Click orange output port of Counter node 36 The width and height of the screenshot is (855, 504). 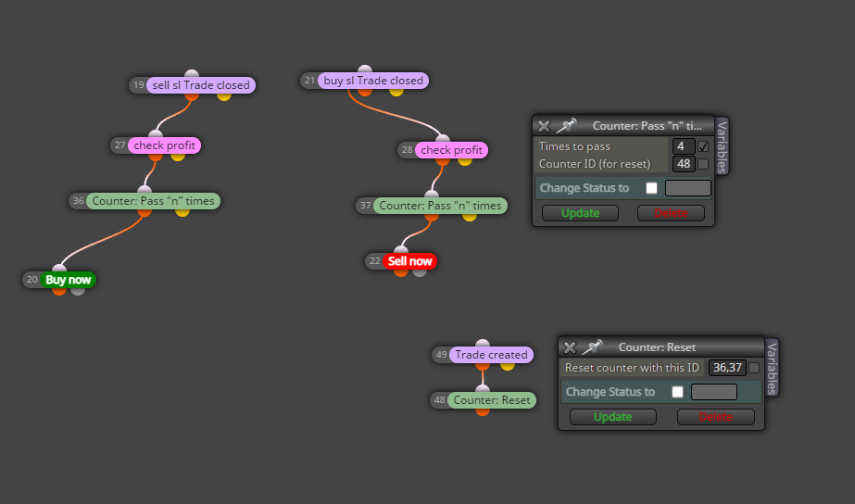click(x=145, y=212)
